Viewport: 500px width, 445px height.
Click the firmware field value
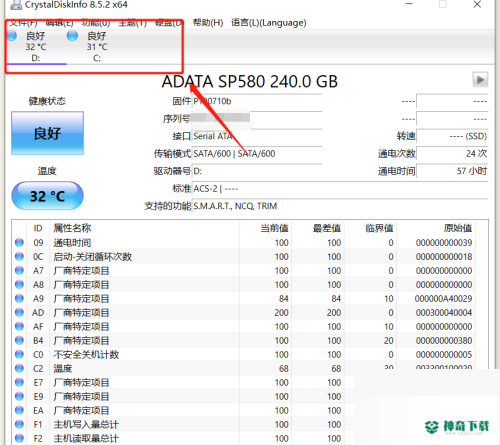point(257,101)
